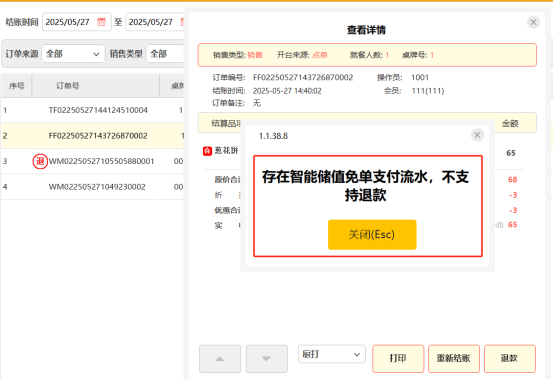Select order TF02250527144124510004 row
The width and height of the screenshot is (553, 380).
click(x=92, y=110)
